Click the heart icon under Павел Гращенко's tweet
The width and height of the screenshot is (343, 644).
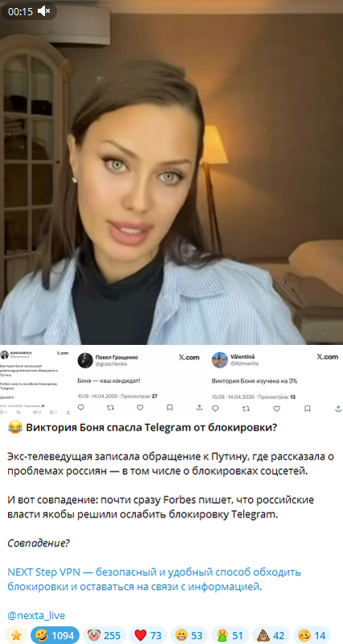click(x=140, y=407)
